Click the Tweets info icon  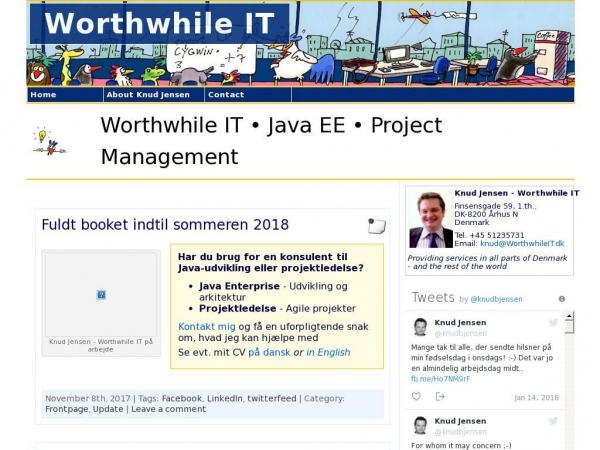tap(562, 299)
